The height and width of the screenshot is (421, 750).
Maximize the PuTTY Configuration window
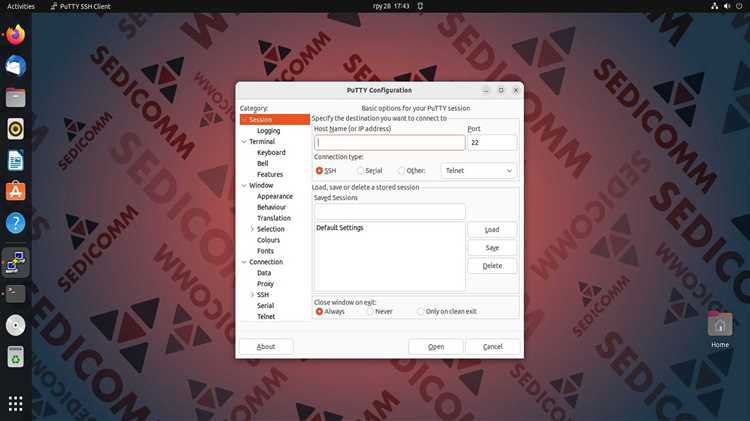pyautogui.click(x=501, y=90)
